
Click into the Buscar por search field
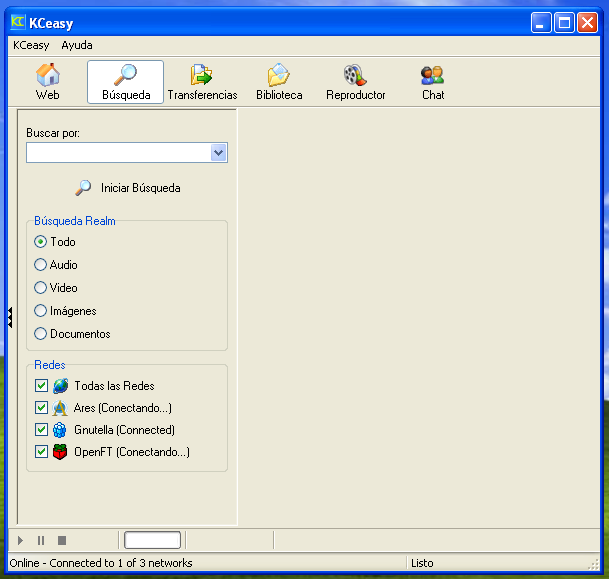tap(119, 153)
